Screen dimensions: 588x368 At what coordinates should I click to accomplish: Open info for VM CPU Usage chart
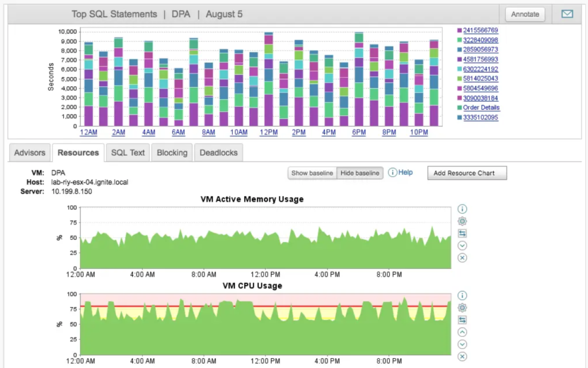pos(462,296)
